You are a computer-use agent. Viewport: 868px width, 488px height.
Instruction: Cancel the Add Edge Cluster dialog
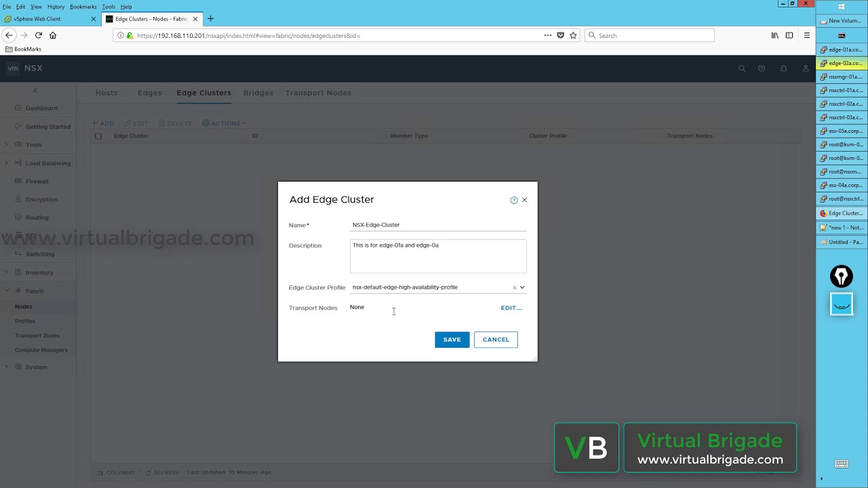click(496, 340)
